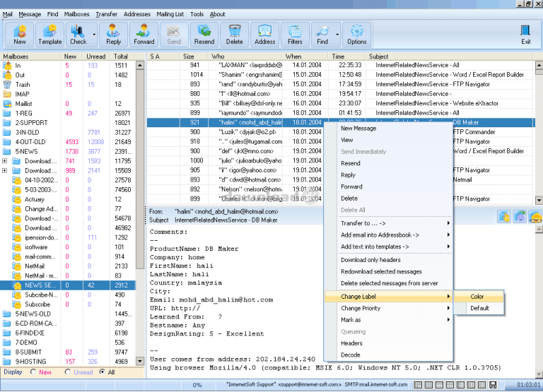This screenshot has height=392, width=543.
Task: Select the New display radio button
Action: [32, 372]
